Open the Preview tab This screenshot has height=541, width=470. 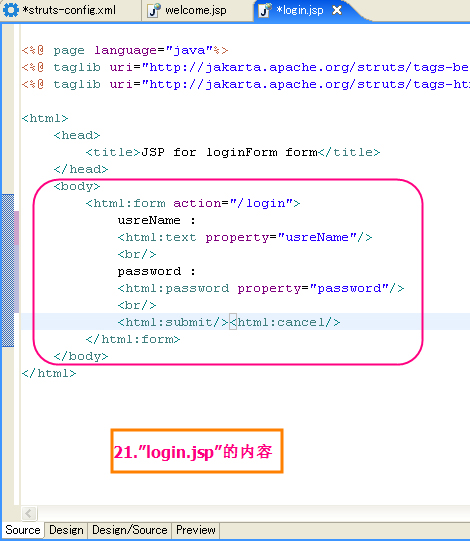coord(196,530)
